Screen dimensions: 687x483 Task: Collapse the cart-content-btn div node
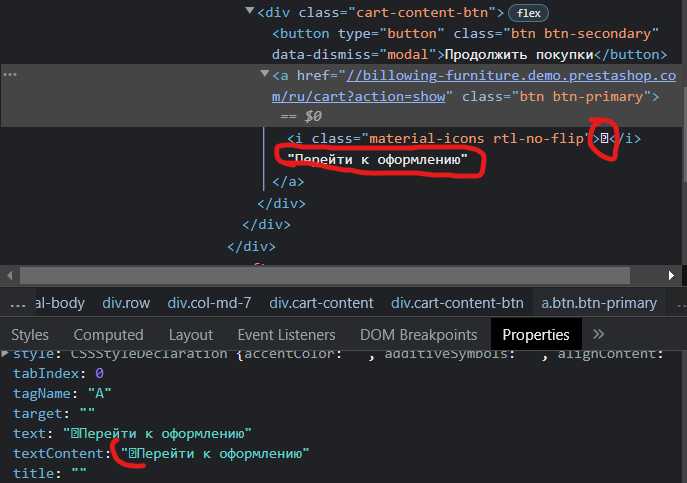click(x=249, y=11)
